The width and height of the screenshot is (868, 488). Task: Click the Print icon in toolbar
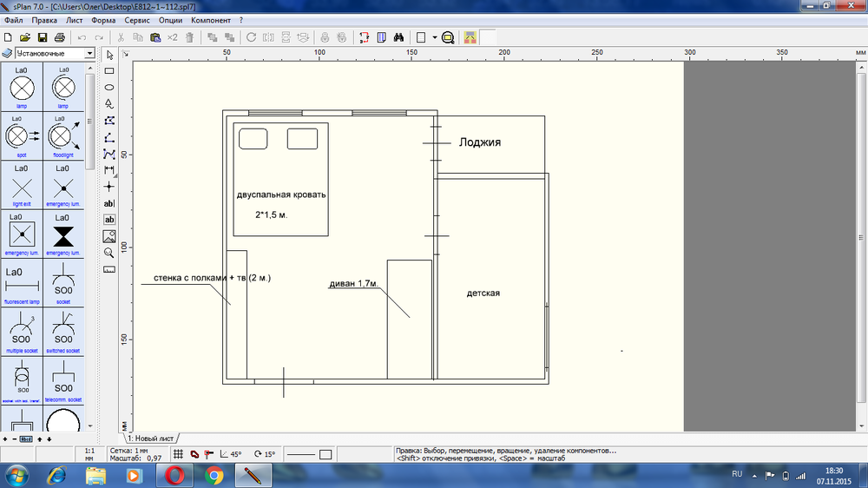coord(60,37)
